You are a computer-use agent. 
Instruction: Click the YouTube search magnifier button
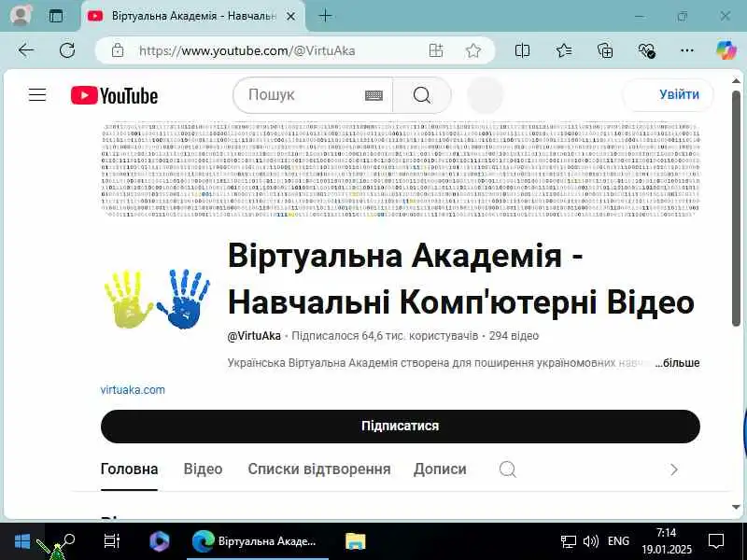click(422, 95)
